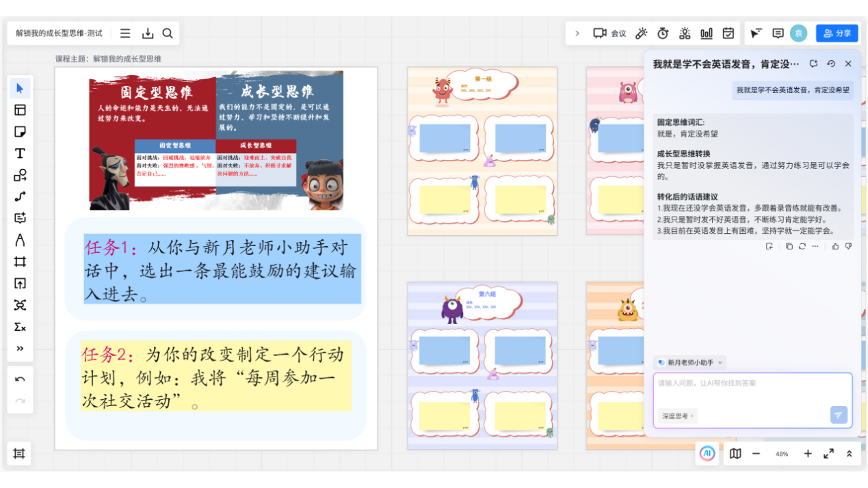Open the grouping/spotlight participants tool

click(685, 33)
